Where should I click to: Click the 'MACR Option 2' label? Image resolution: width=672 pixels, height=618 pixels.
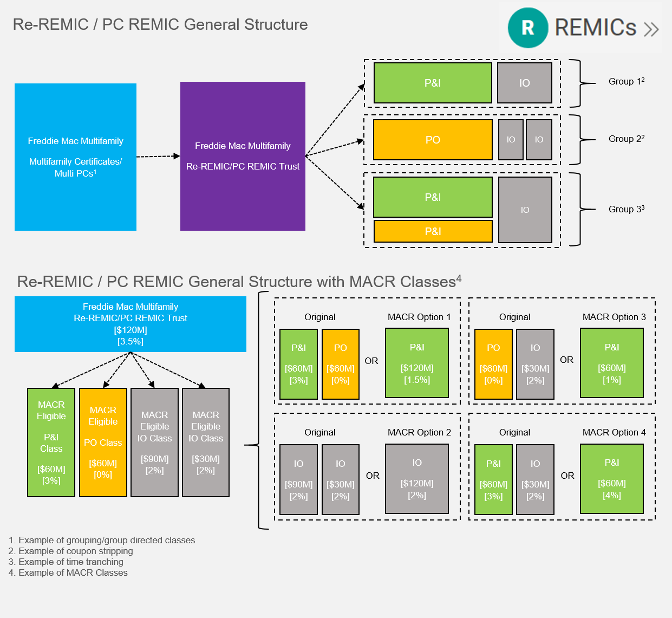point(419,432)
